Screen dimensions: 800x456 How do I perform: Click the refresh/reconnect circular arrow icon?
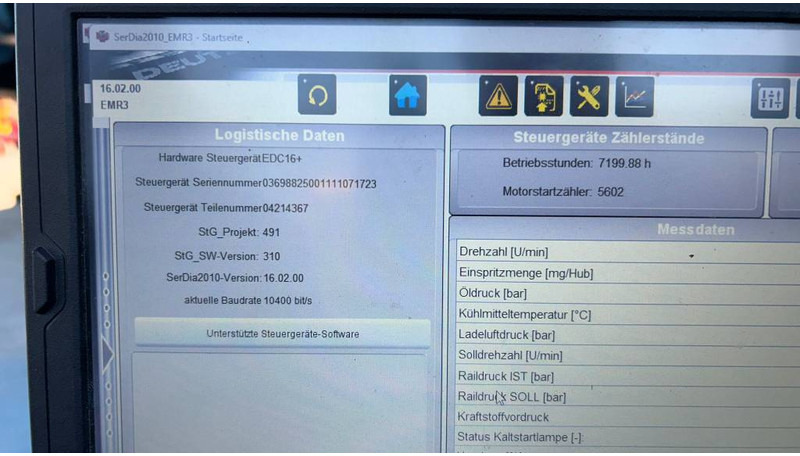tap(317, 96)
